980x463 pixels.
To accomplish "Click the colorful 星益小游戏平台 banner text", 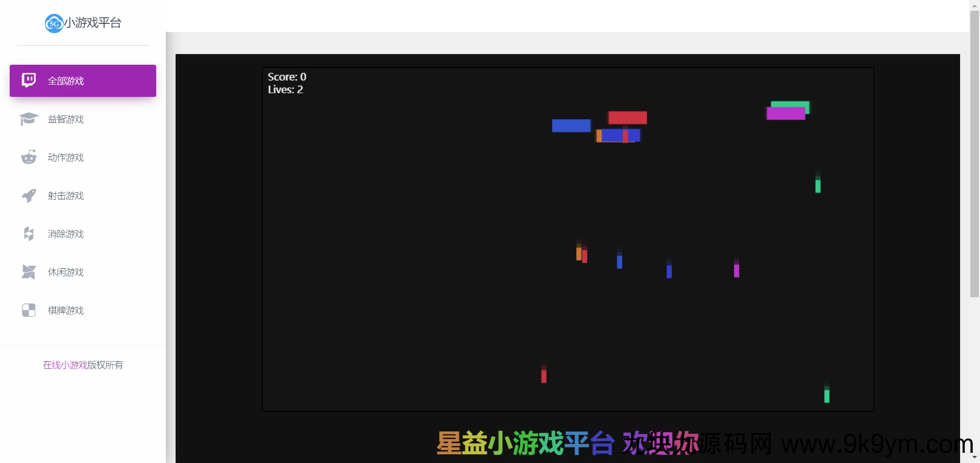I will [526, 443].
